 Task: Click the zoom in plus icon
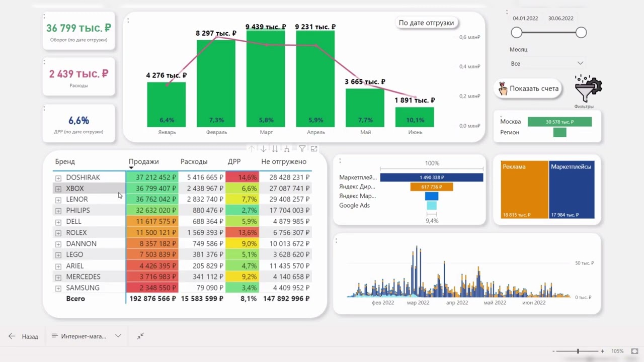[602, 351]
